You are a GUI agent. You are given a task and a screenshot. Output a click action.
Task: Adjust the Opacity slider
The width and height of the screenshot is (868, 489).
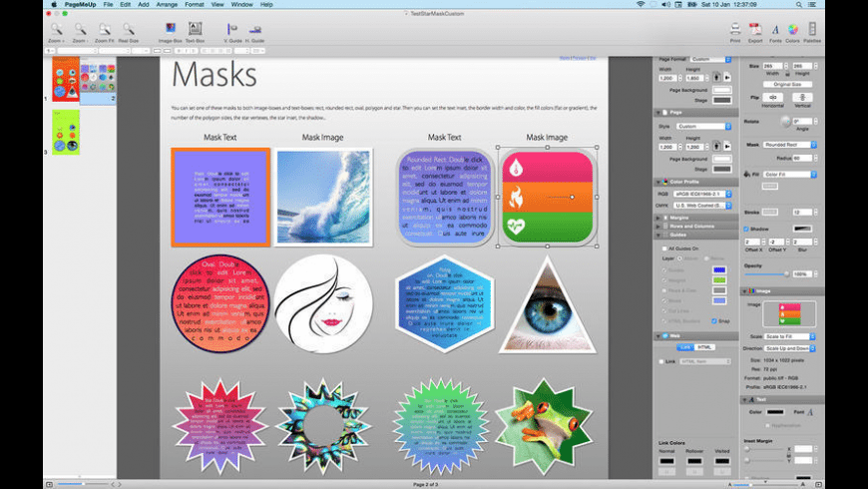point(766,273)
